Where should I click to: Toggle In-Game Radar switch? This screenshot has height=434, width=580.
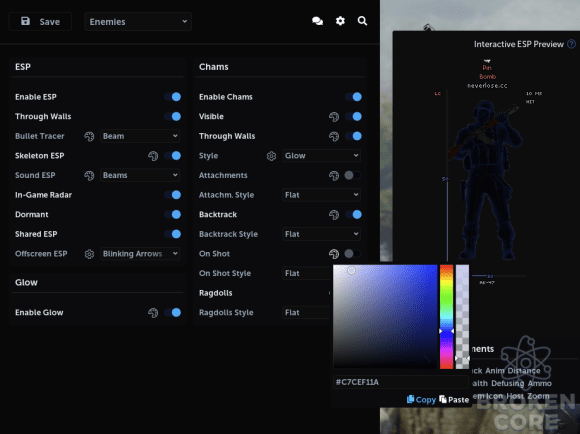pos(173,195)
